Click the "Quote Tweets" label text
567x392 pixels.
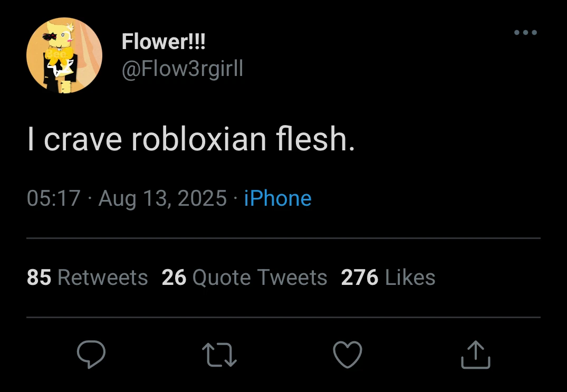tap(260, 278)
